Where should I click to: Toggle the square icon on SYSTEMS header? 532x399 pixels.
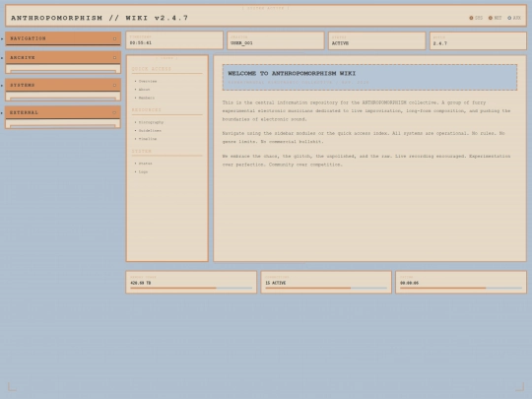(x=114, y=85)
